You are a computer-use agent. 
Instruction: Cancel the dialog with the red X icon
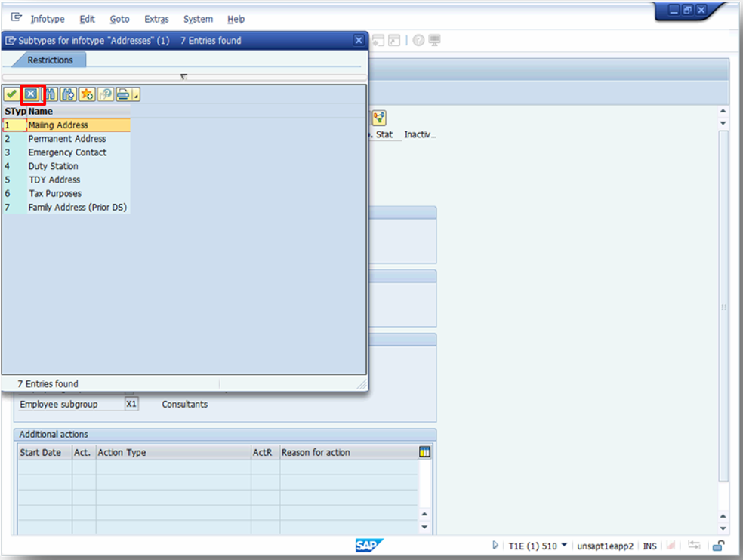[30, 94]
